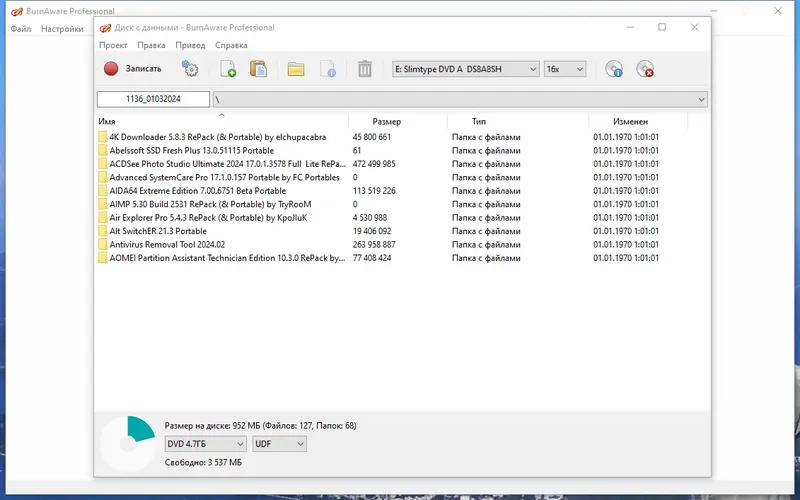Select the 4K Downloader 5.8.3 RePack folder
This screenshot has width=800, height=500.
217,137
